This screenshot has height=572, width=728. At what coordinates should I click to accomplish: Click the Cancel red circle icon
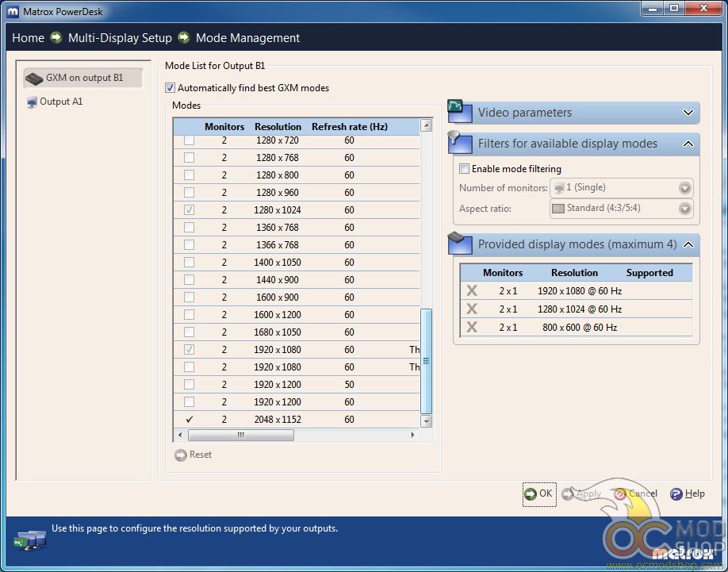(620, 494)
